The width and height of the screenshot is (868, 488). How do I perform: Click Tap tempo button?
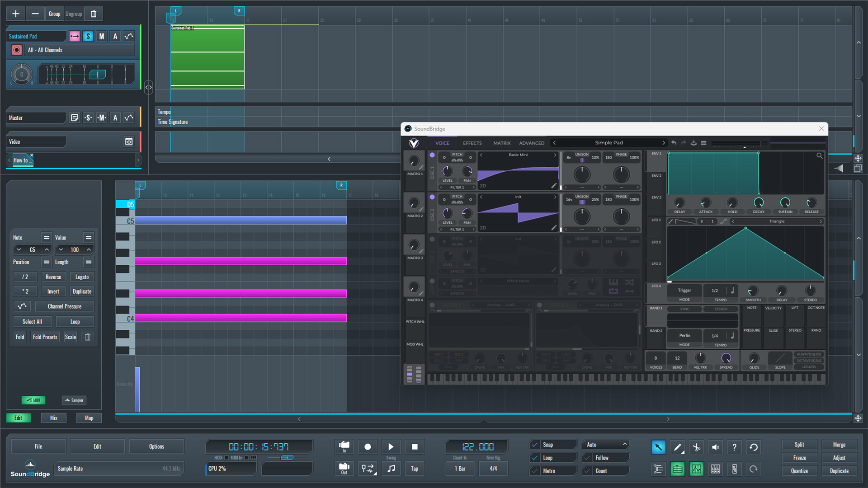point(415,469)
